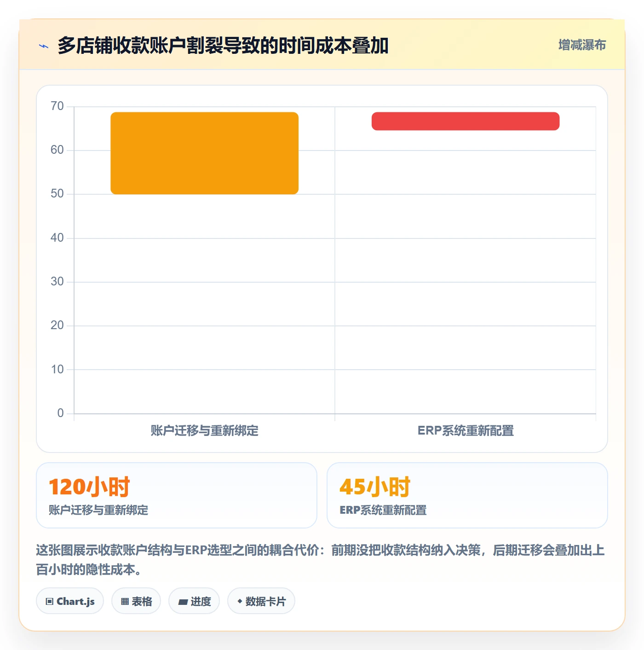Click the y-axis value 20
Screen dimensions: 644x650
(57, 325)
